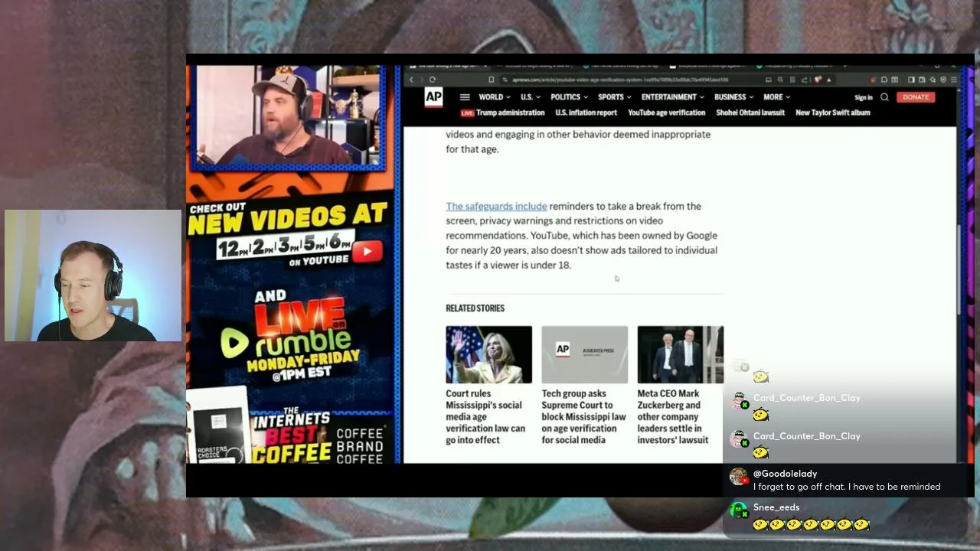Click the browser address bar URL
This screenshot has width=980, height=551.
coord(620,80)
